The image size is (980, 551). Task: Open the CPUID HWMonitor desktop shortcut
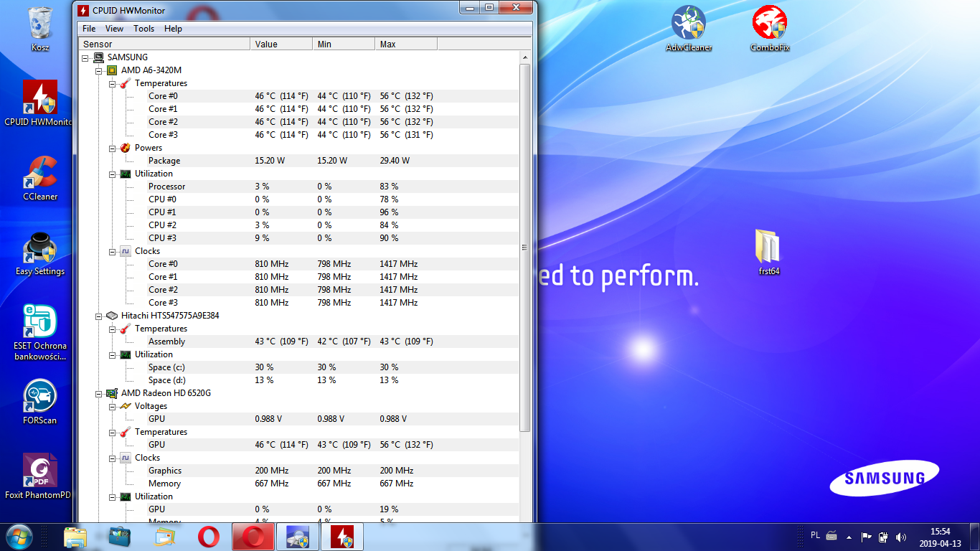click(x=39, y=103)
